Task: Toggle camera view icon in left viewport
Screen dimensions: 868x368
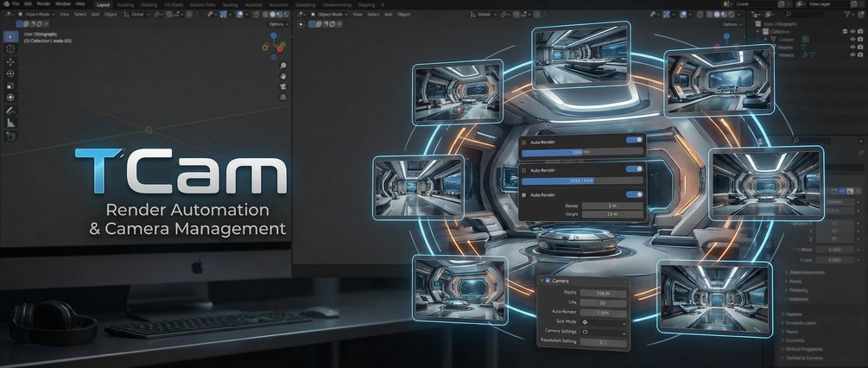Action: 283,86
